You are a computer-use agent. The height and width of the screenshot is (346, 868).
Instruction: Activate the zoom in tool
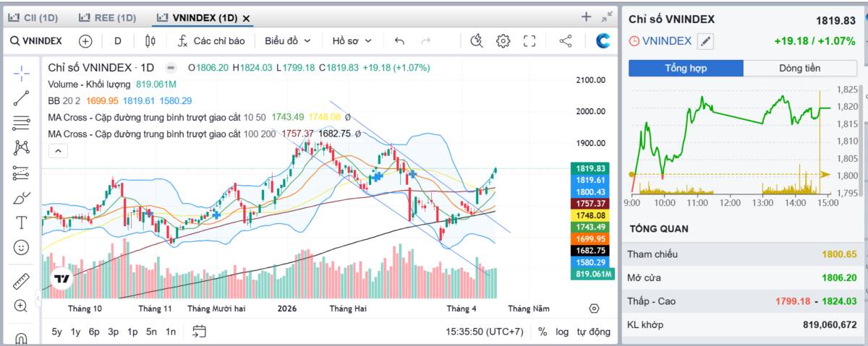click(x=21, y=306)
